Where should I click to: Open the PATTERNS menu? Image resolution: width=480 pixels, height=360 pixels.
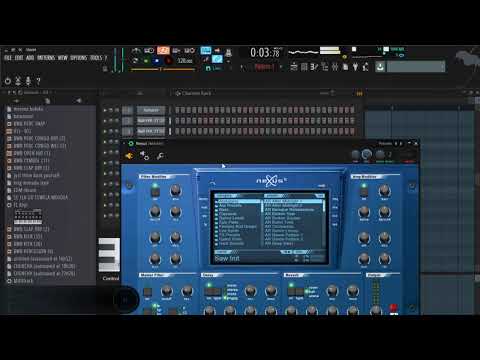click(x=46, y=58)
